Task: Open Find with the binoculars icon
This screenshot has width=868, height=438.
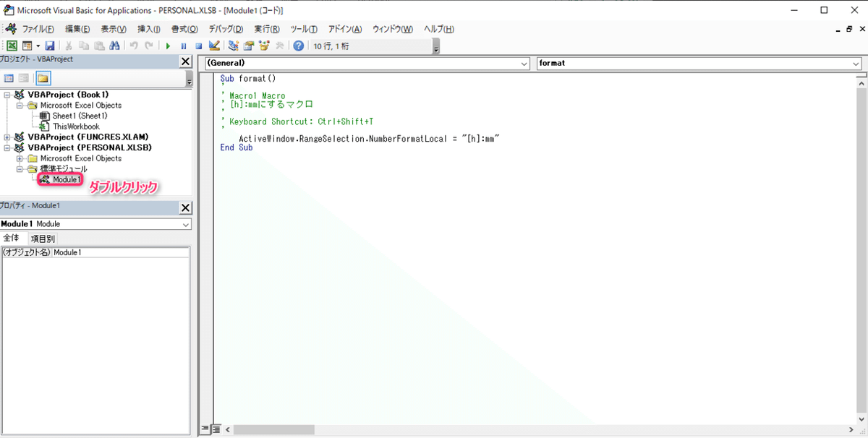Action: click(x=114, y=46)
